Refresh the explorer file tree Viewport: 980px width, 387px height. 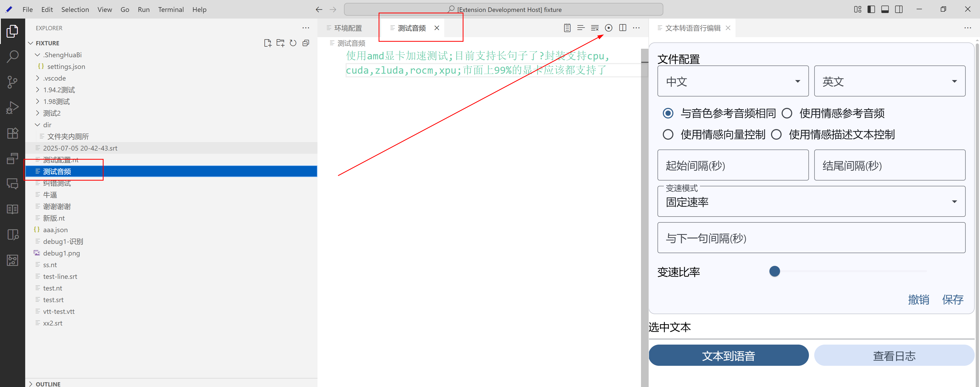coord(293,43)
